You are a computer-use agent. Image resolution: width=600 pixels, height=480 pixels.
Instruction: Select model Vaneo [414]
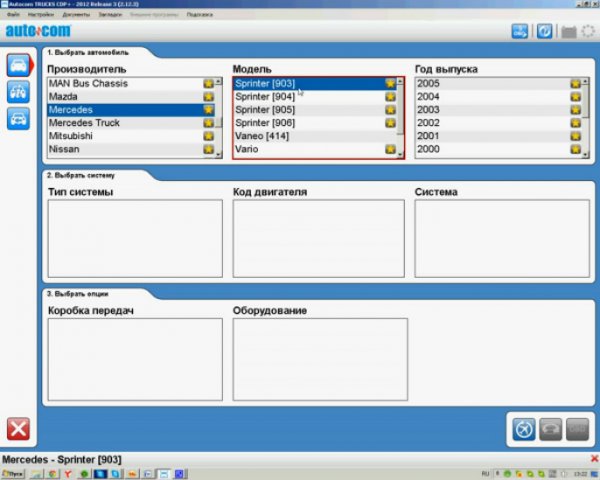315,136
